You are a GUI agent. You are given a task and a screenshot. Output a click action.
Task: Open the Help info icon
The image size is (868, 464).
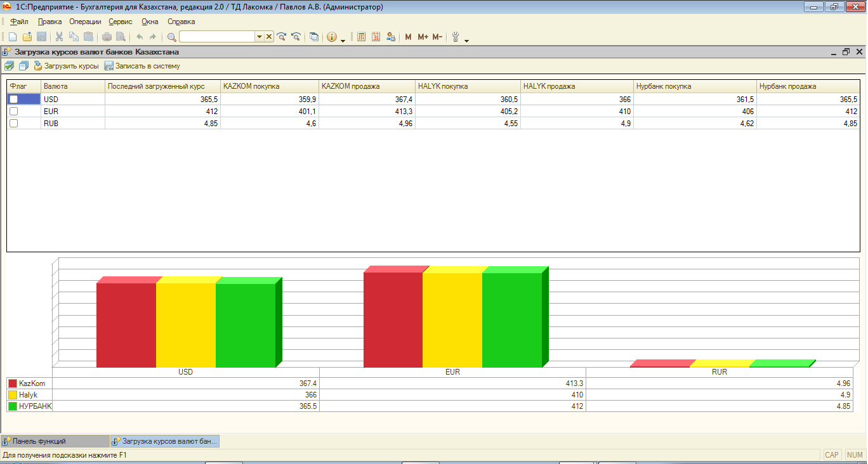pyautogui.click(x=332, y=37)
